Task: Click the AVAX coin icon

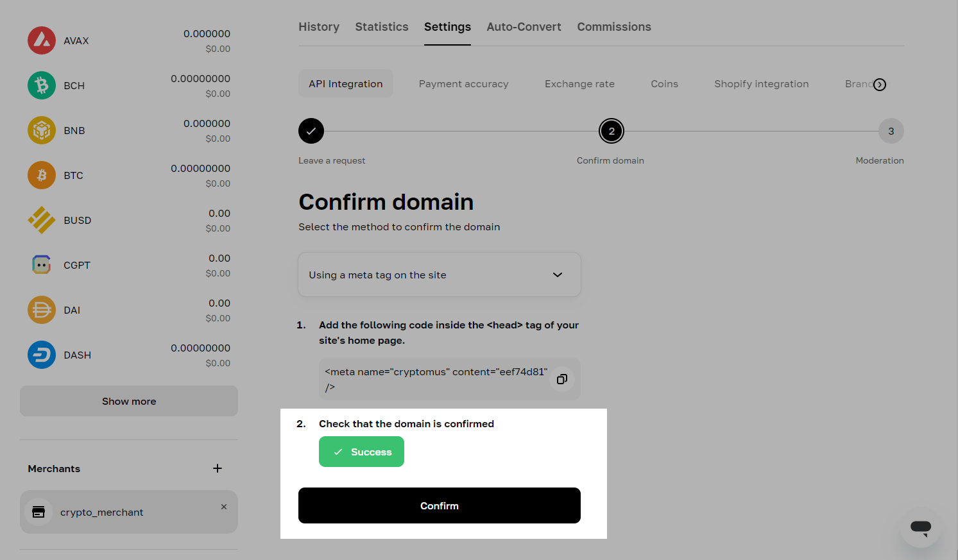Action: (41, 40)
